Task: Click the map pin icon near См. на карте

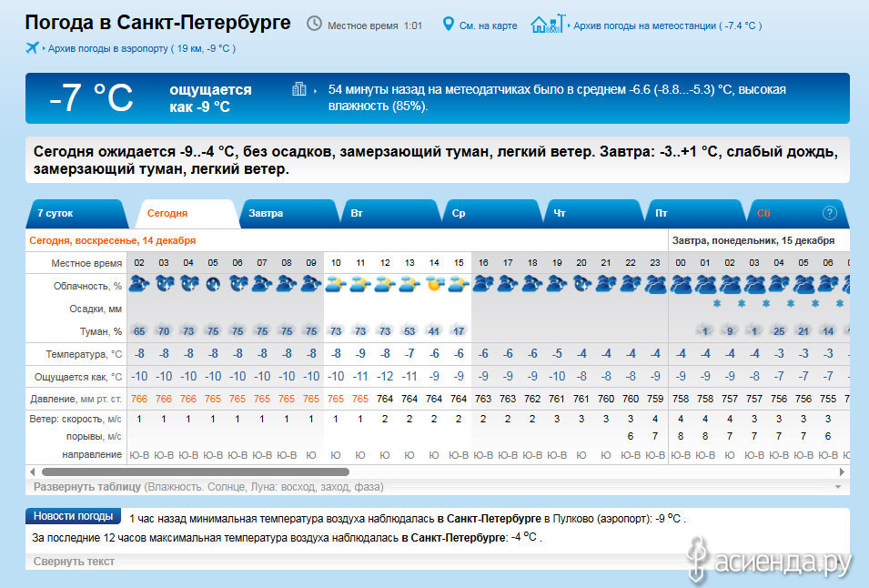Action: click(448, 24)
